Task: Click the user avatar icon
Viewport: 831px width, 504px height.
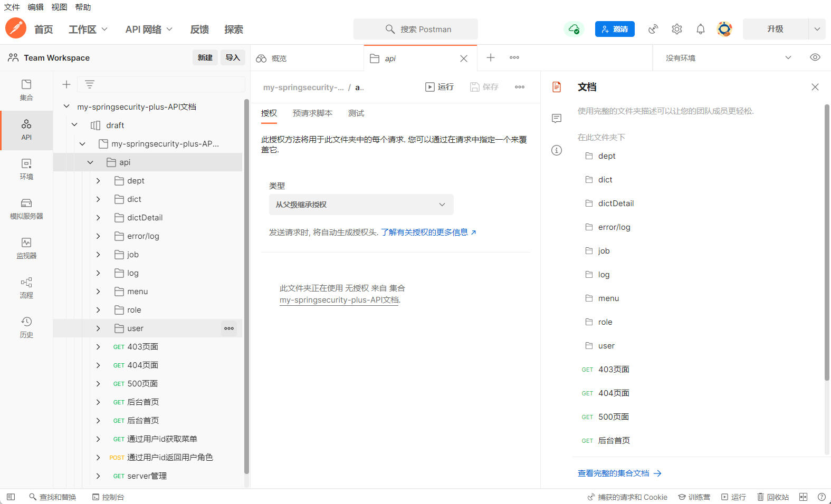Action: [x=724, y=29]
